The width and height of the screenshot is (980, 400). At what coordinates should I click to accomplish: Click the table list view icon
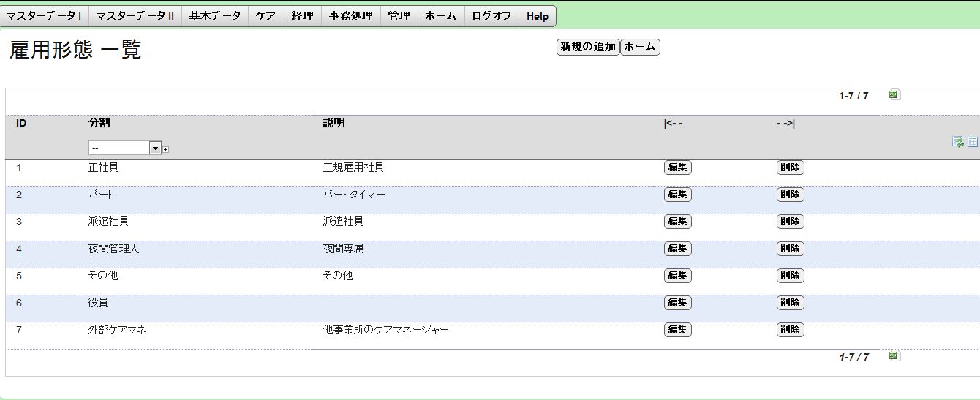point(972,142)
